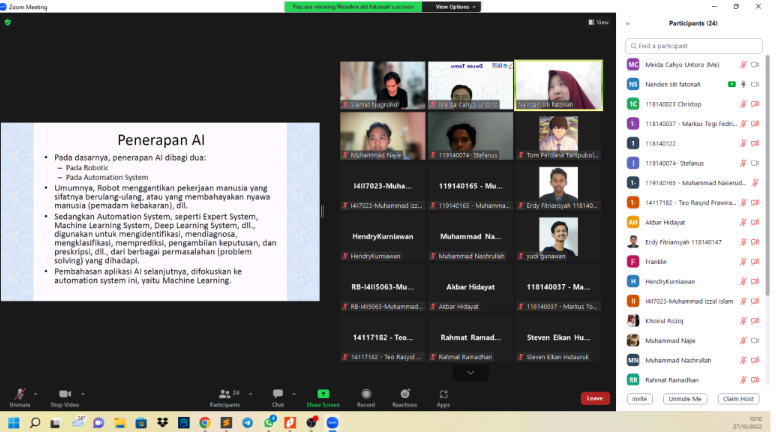
Task: Toggle Stop Video camera button
Action: (65, 397)
